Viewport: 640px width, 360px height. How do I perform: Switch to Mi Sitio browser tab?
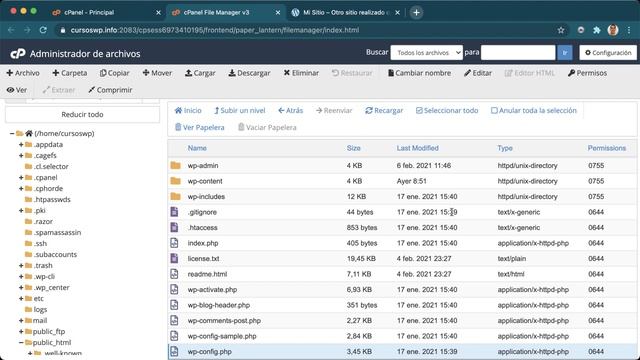coord(346,13)
